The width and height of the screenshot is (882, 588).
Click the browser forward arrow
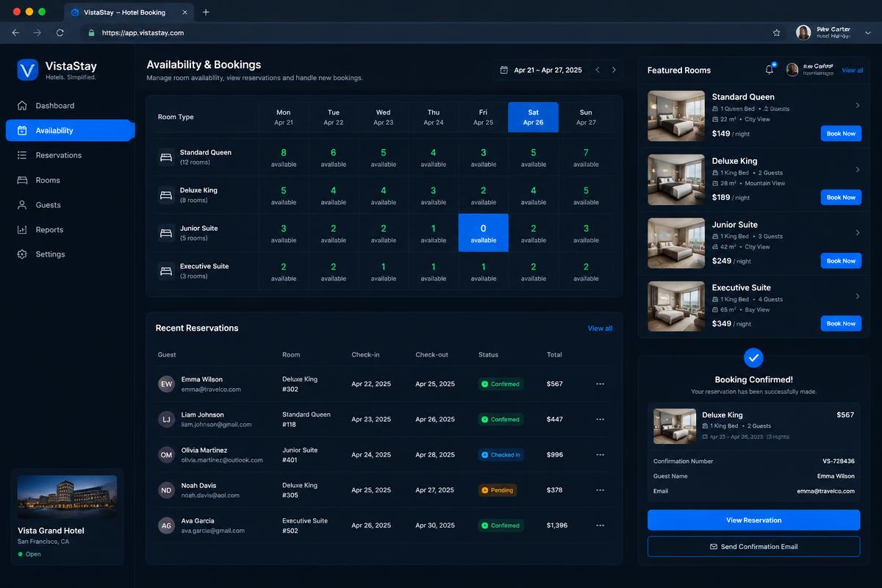tap(37, 32)
